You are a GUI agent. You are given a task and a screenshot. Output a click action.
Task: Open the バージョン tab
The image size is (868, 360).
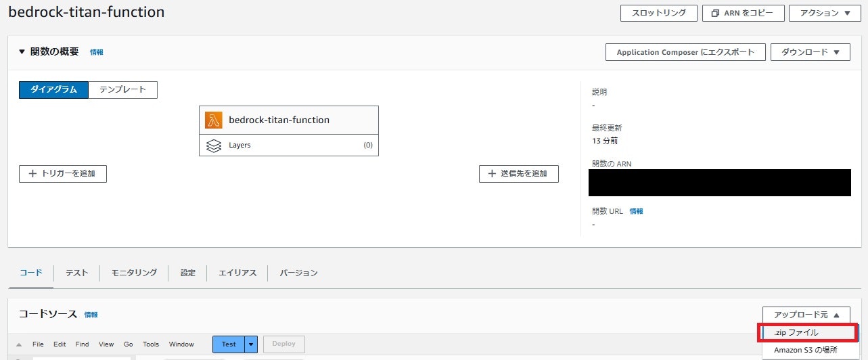pyautogui.click(x=298, y=273)
